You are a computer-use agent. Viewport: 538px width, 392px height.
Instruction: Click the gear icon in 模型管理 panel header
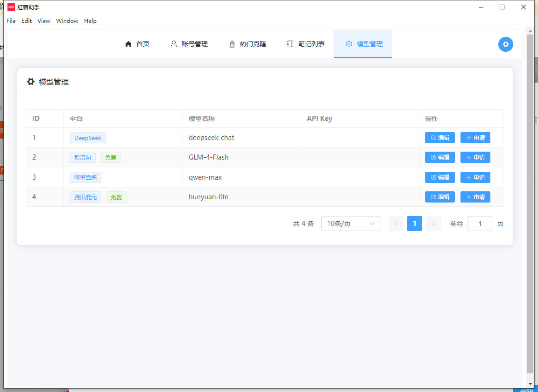pos(31,82)
